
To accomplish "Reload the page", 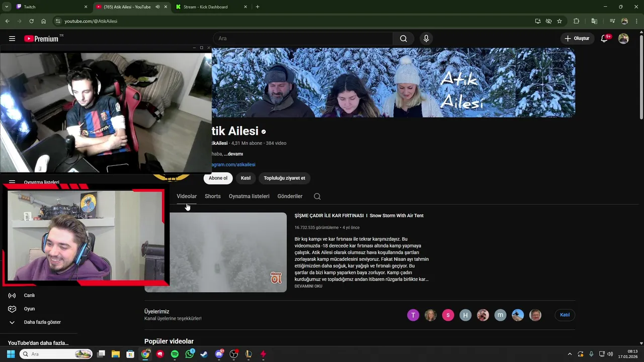I will pos(31,21).
